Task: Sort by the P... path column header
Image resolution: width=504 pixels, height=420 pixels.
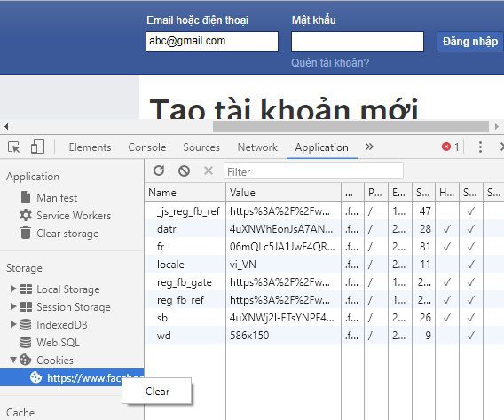Action: tap(376, 193)
